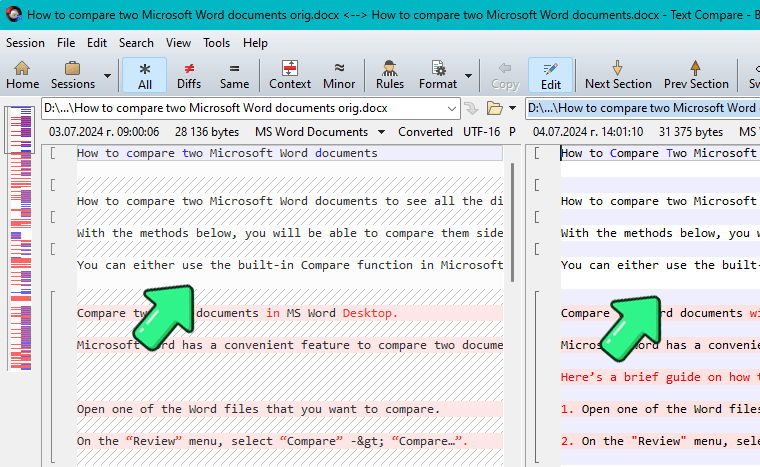Click the 04.07.2024 right file timestamp
Image resolution: width=760 pixels, height=467 pixels.
click(588, 132)
